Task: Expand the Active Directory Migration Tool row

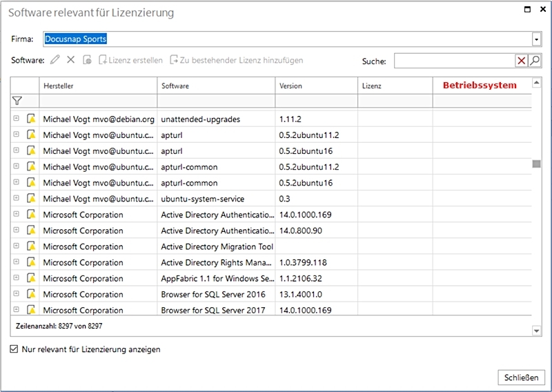Action: coord(17,246)
